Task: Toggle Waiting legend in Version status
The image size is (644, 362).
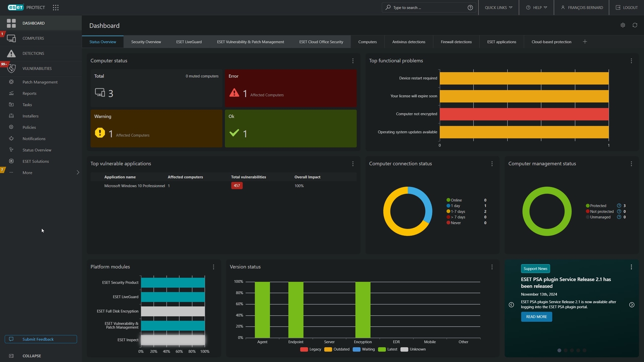Action: [x=364, y=349]
